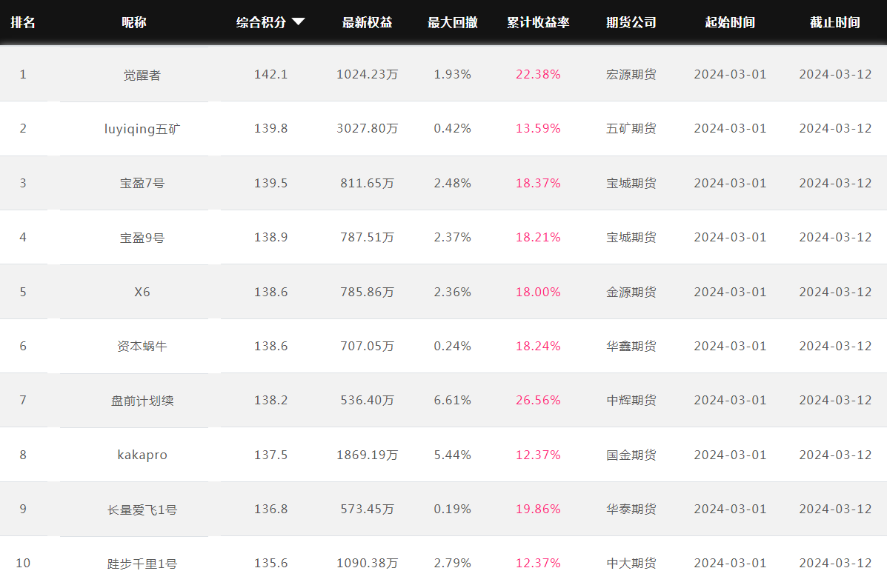Viewport: 887px width, 588px height.
Task: Open the 长星爱飞1号 trader nickname
Action: pyautogui.click(x=142, y=510)
